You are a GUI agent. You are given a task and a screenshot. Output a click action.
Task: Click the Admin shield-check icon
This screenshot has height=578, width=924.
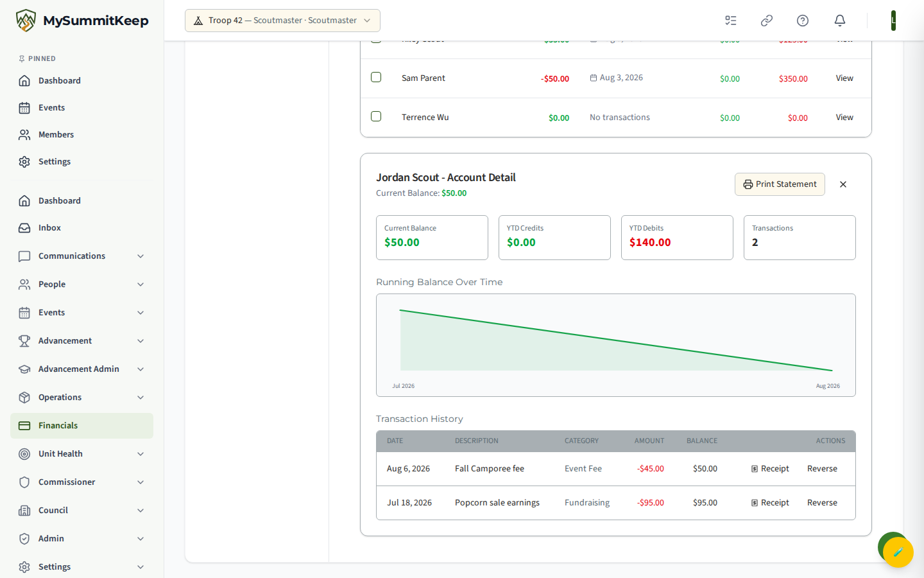click(x=24, y=538)
